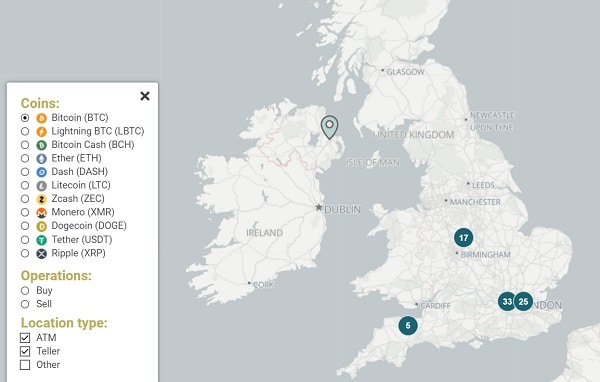Open the cluster marker showing 5
Screen dimensions: 600x382
(x=408, y=325)
